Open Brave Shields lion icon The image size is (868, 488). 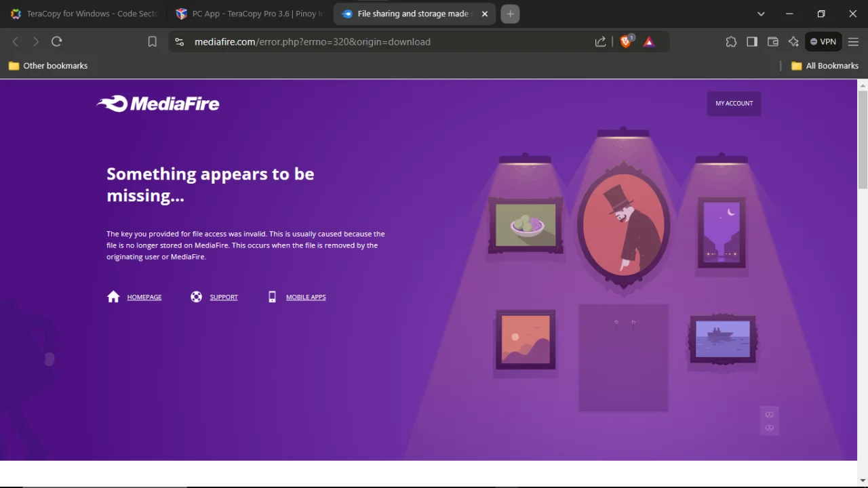point(626,41)
